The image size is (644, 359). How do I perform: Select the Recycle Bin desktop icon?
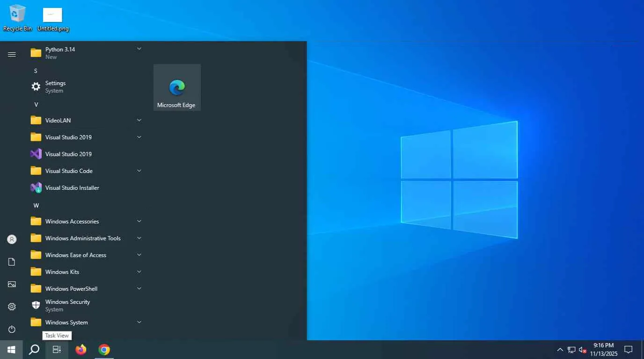17,18
